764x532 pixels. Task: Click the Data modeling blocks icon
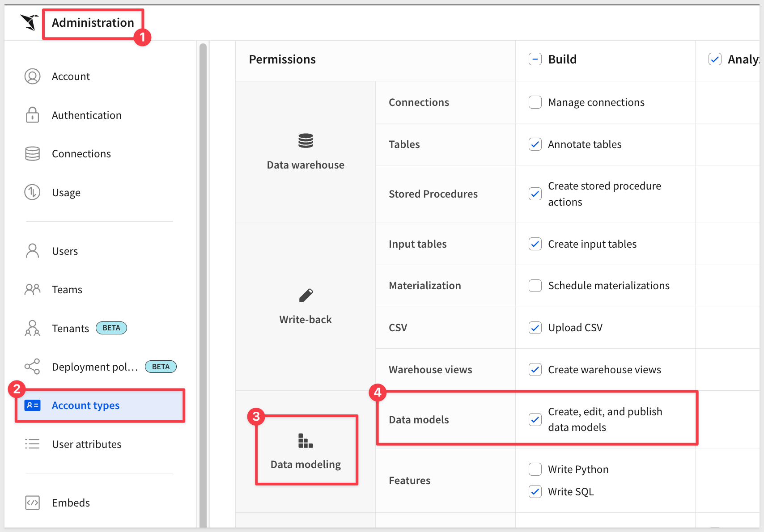pyautogui.click(x=306, y=441)
